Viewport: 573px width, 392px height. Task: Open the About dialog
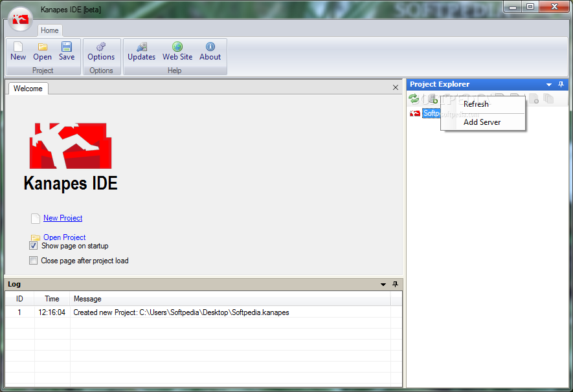[x=210, y=52]
